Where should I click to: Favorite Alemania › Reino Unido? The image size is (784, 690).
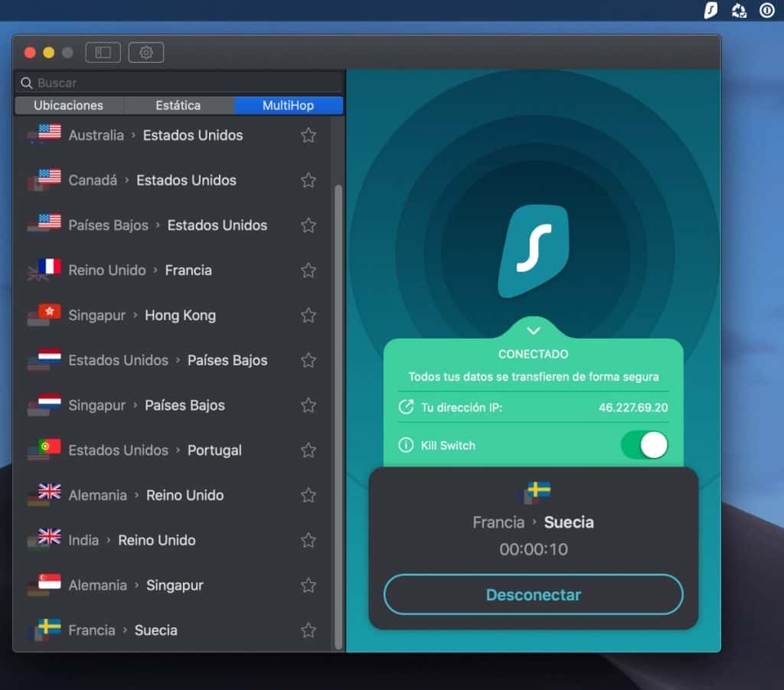(x=309, y=495)
